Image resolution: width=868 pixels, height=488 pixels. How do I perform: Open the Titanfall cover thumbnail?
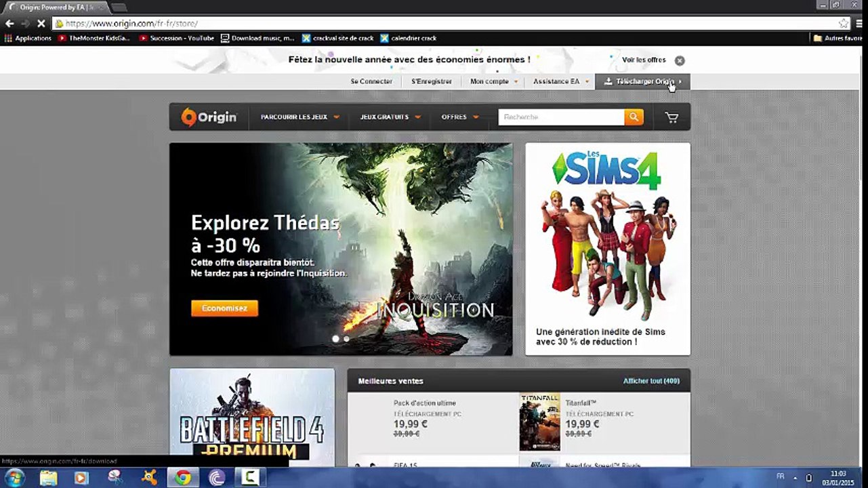(x=539, y=422)
